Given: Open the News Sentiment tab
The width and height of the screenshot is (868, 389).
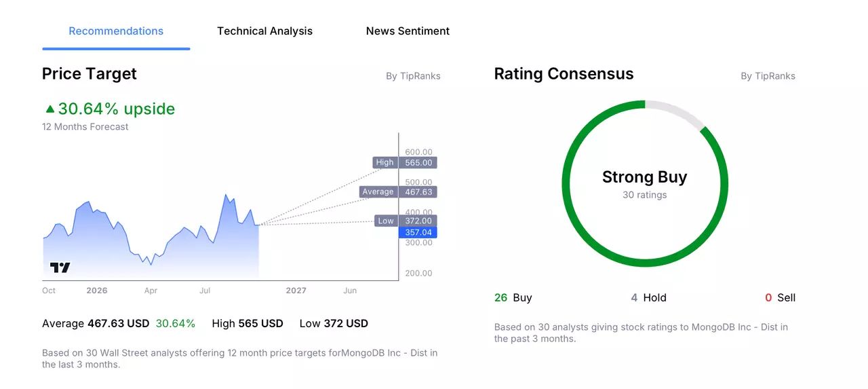Looking at the screenshot, I should [408, 31].
